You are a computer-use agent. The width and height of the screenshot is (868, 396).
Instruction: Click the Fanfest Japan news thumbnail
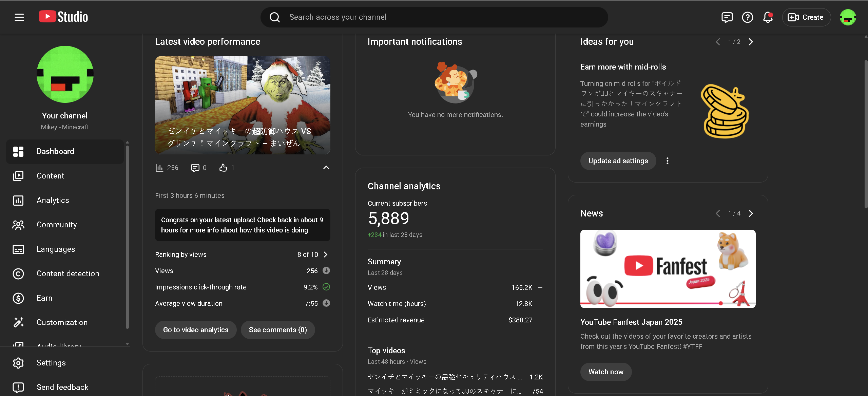[x=668, y=269]
